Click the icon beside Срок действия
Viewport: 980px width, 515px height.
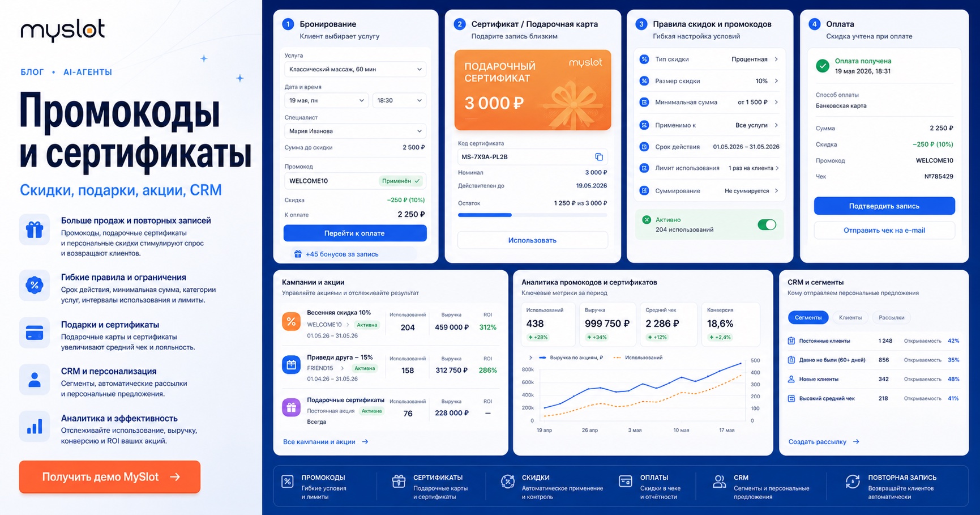click(644, 147)
